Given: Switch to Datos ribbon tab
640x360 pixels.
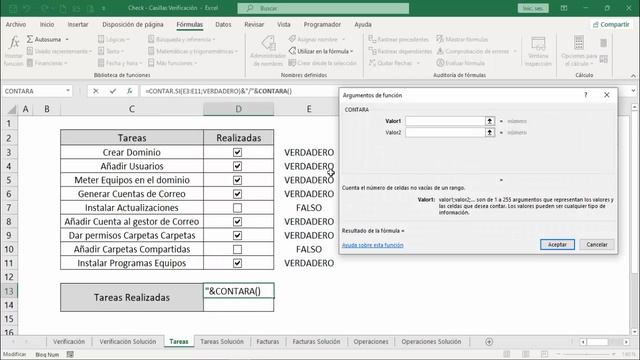Looking at the screenshot, I should (223, 24).
